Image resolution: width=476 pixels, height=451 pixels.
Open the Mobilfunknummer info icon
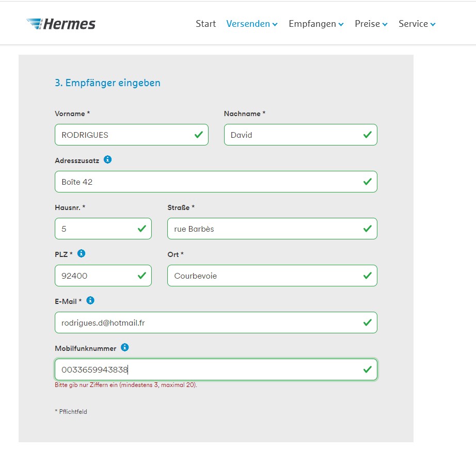(x=124, y=347)
